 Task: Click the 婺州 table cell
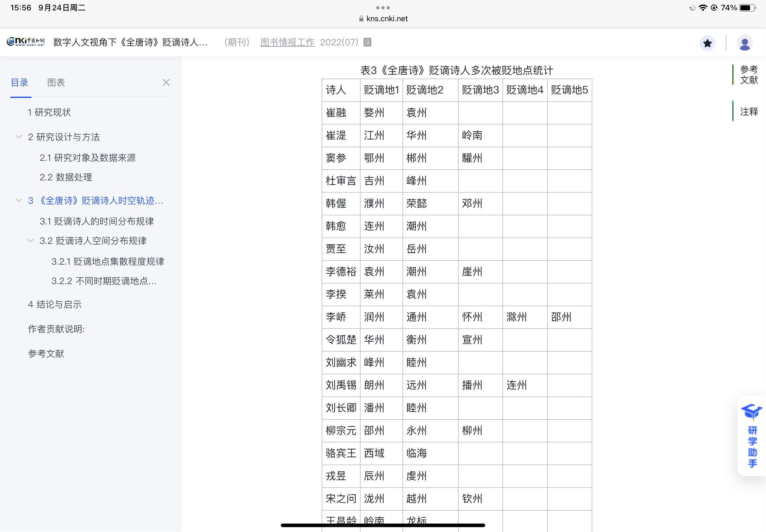381,113
